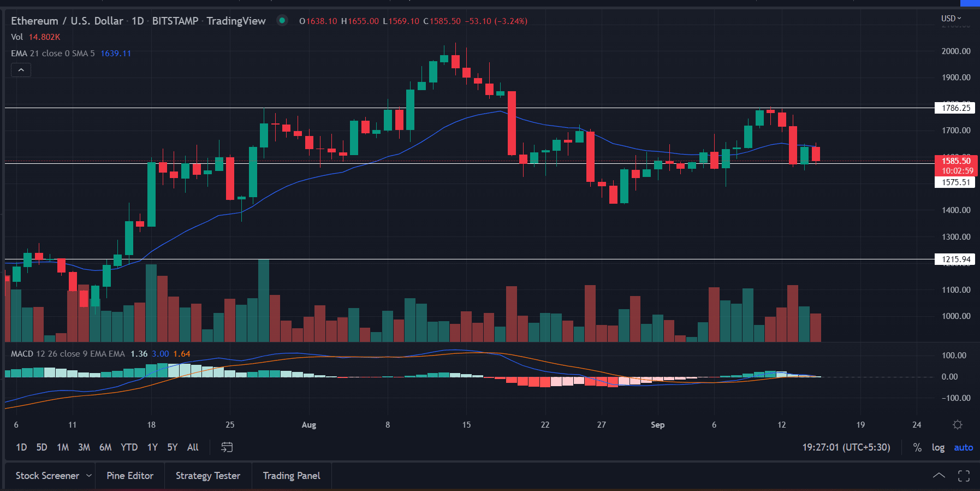Viewport: 980px width, 491px height.
Task: Open the Strategy Tester tab
Action: click(x=208, y=476)
